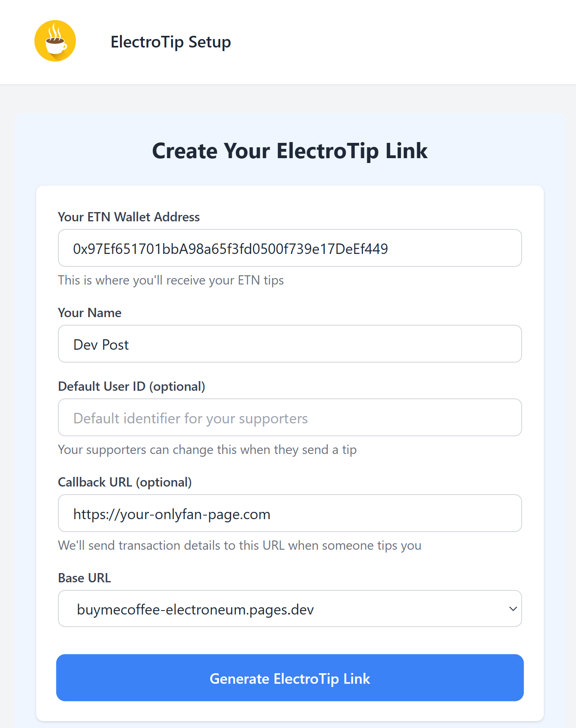576x728 pixels.
Task: Focus the Callback URL input field
Action: (290, 514)
